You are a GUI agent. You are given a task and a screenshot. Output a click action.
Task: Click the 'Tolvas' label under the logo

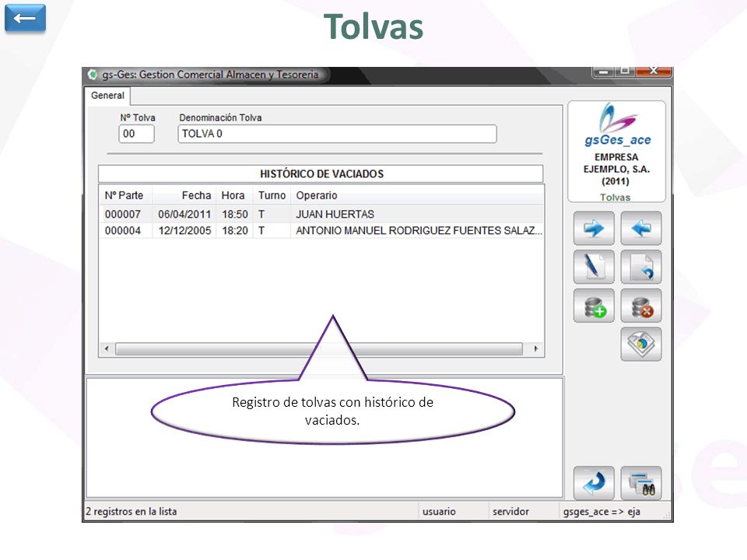coord(615,197)
